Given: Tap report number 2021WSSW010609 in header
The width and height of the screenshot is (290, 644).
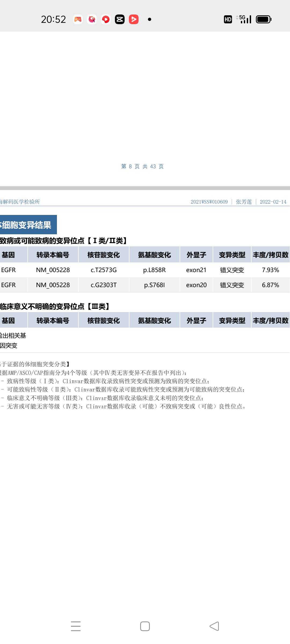Looking at the screenshot, I should (209, 202).
